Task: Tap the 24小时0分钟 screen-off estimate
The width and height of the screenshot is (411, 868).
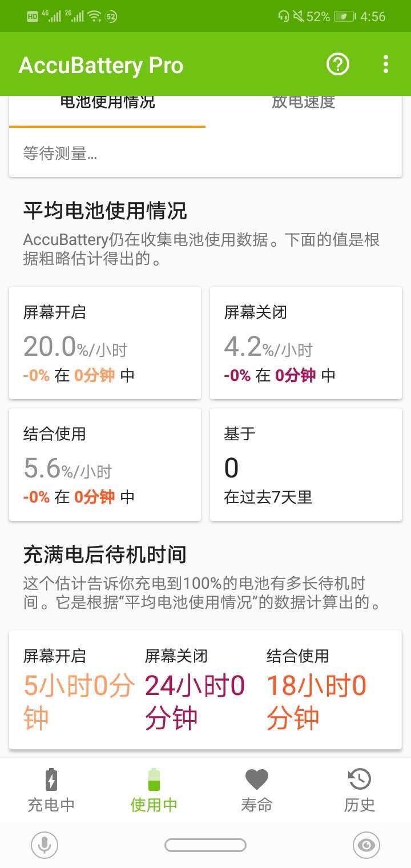Action: (195, 702)
